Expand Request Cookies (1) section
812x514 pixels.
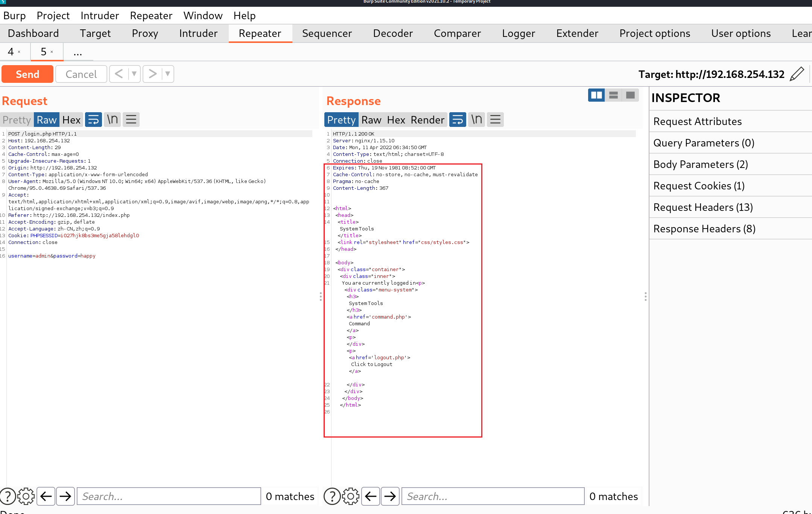730,186
